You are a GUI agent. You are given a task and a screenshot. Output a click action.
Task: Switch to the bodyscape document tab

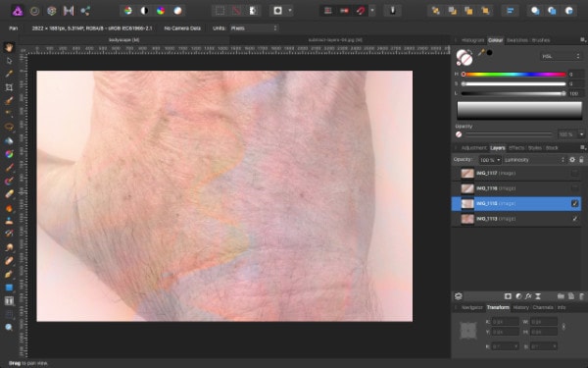coord(124,40)
